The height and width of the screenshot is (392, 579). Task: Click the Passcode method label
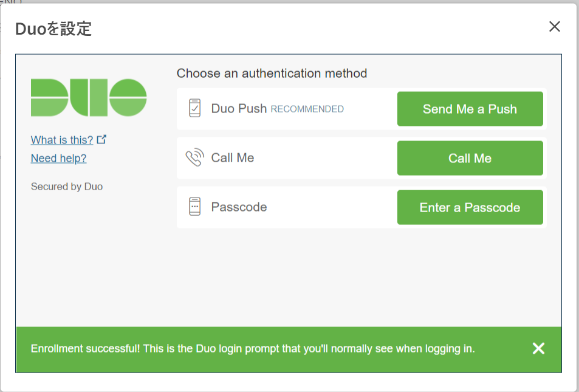pyautogui.click(x=239, y=207)
